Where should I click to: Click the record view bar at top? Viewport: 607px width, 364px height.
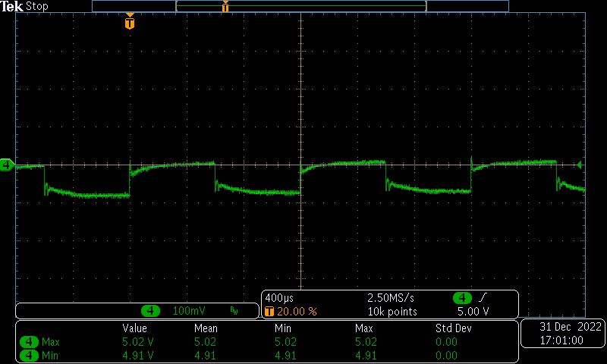300,6
